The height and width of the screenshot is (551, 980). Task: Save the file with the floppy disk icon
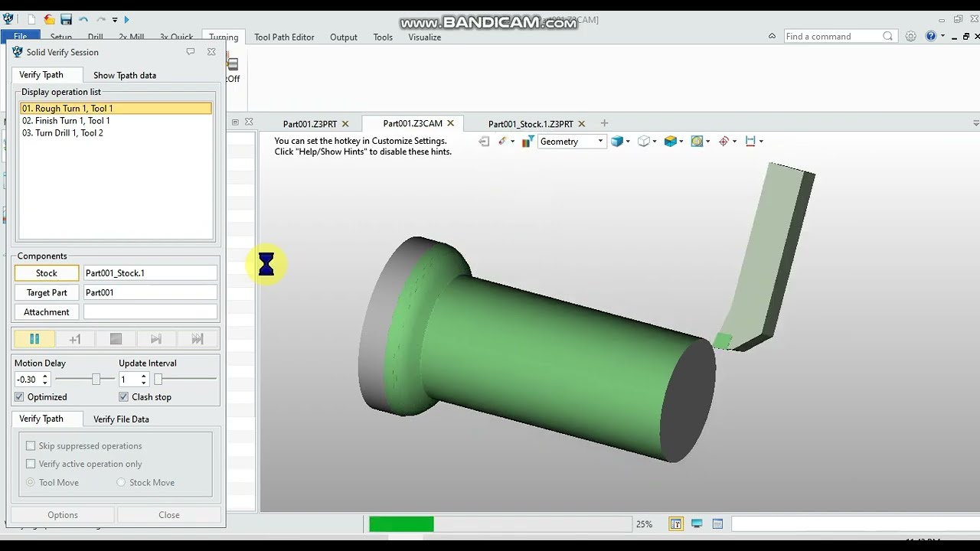coord(67,19)
